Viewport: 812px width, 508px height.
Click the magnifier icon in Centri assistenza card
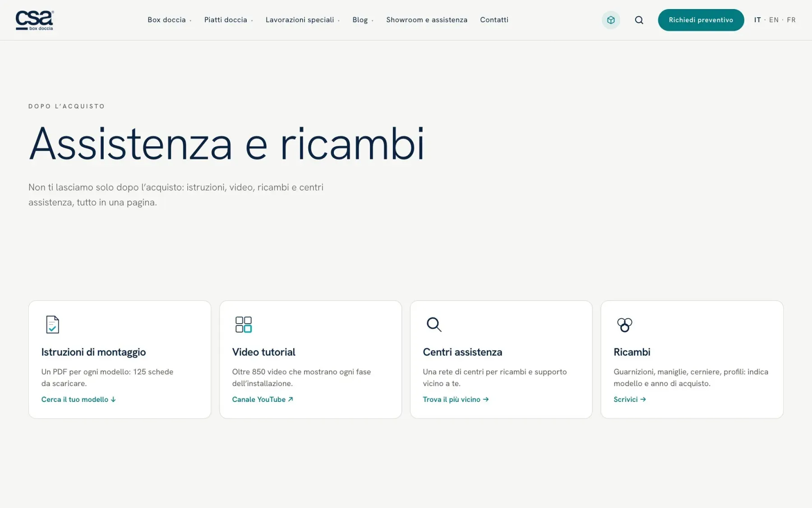tap(434, 324)
